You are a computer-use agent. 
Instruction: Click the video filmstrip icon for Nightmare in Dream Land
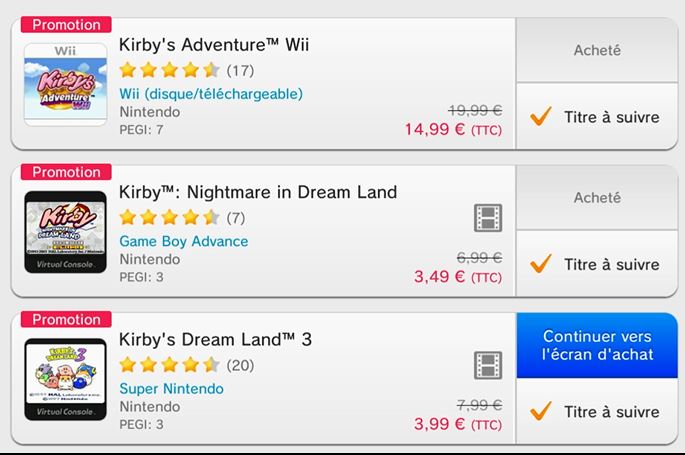(488, 218)
